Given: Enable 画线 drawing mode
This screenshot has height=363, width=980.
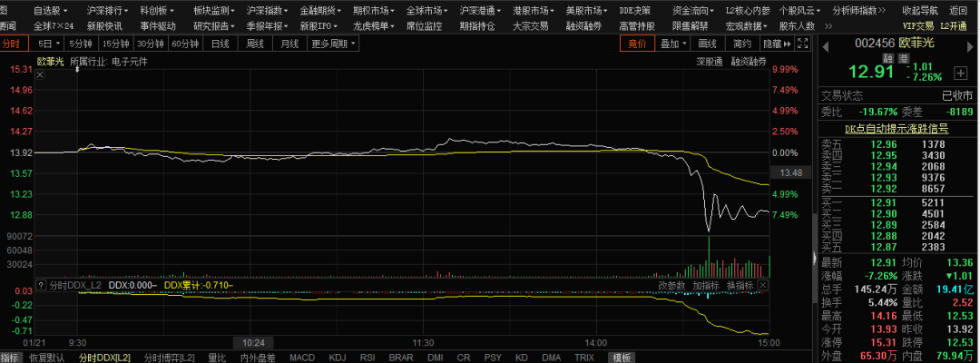Looking at the screenshot, I should [707, 44].
